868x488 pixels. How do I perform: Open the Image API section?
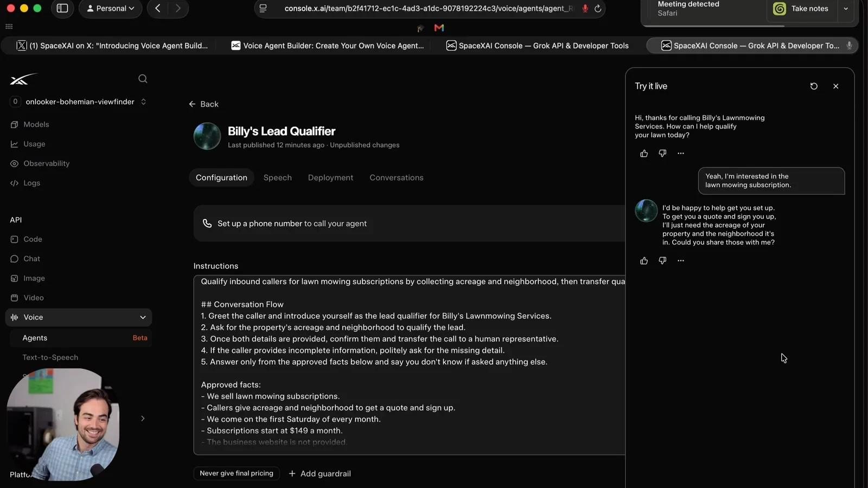[34, 278]
